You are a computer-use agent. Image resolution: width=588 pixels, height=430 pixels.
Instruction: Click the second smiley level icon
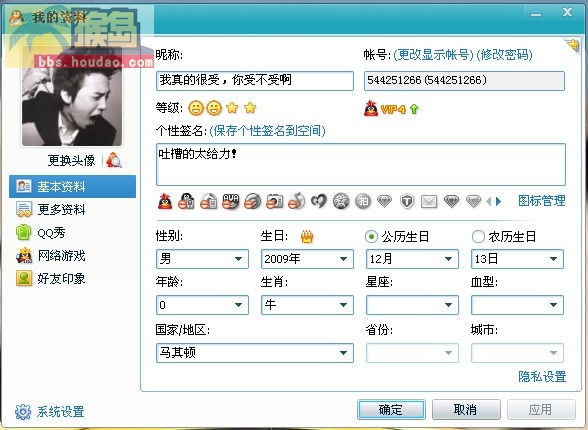[214, 108]
